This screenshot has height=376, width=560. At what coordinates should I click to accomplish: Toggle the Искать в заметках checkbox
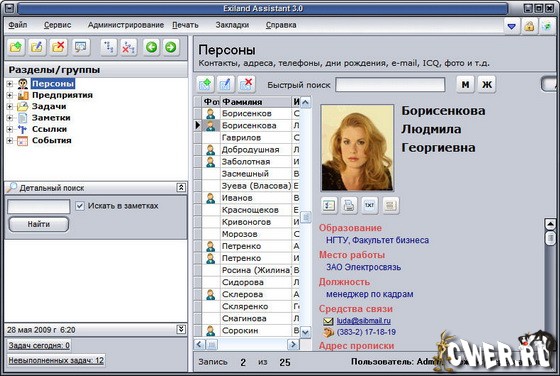[x=80, y=206]
